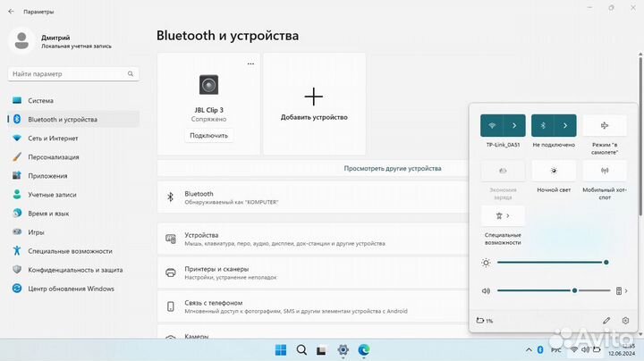Open Сеть и Интернет section
This screenshot has height=361, width=644.
73,139
